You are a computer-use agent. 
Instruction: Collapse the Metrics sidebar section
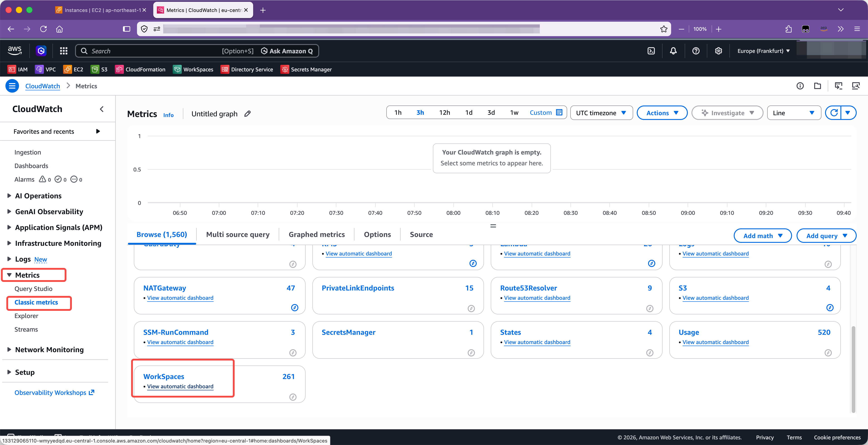[24, 275]
